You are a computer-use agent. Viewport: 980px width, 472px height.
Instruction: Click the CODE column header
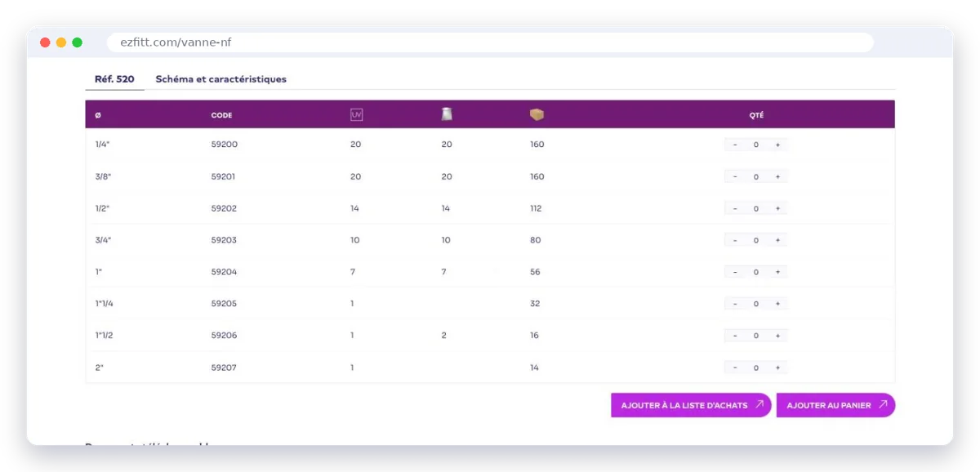click(x=221, y=115)
